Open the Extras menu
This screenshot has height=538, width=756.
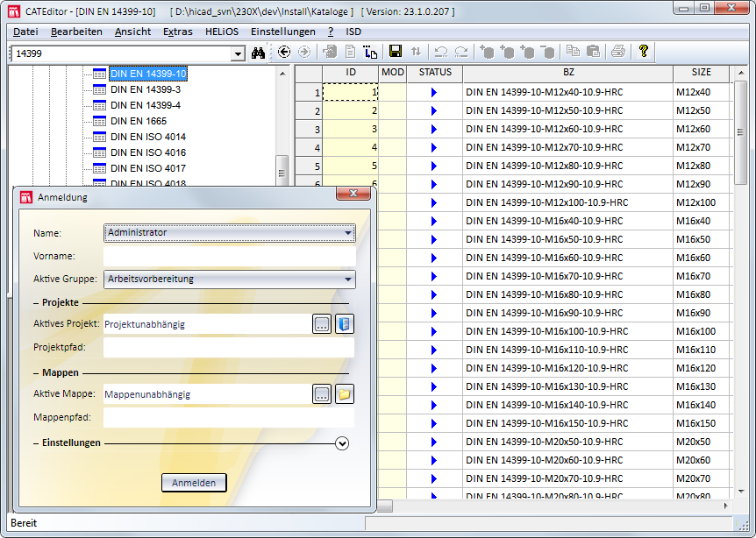click(x=178, y=32)
